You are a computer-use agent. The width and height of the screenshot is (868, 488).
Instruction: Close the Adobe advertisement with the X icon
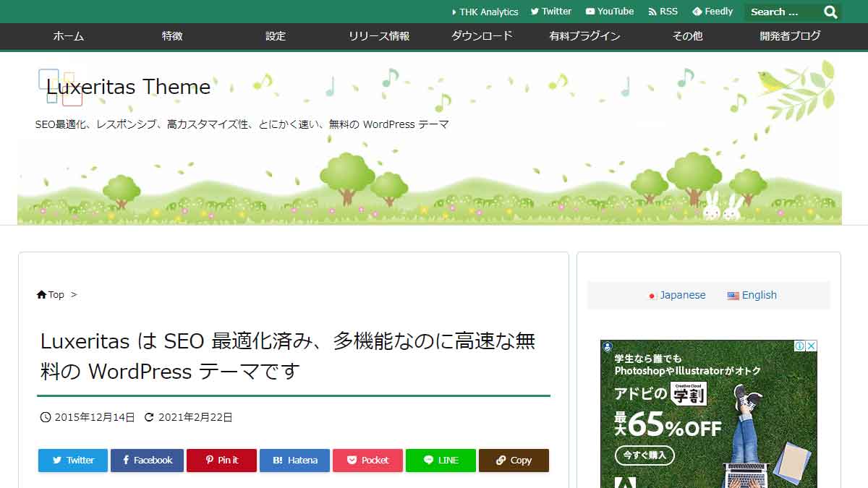pyautogui.click(x=812, y=346)
